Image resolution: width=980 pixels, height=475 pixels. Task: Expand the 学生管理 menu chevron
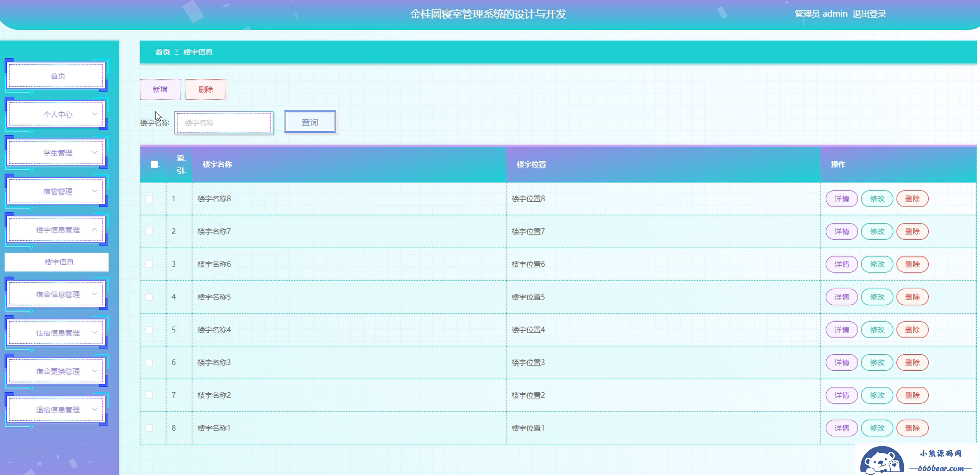pyautogui.click(x=95, y=153)
